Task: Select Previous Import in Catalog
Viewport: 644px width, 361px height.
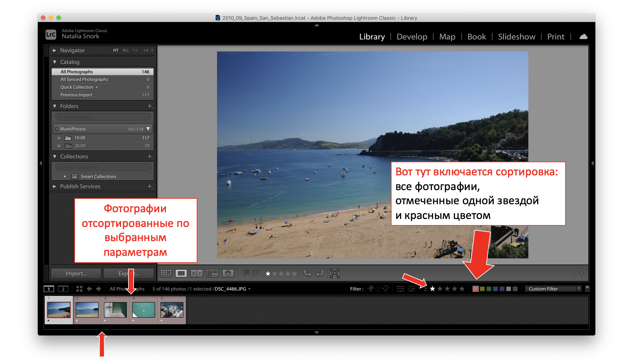Action: (x=77, y=95)
